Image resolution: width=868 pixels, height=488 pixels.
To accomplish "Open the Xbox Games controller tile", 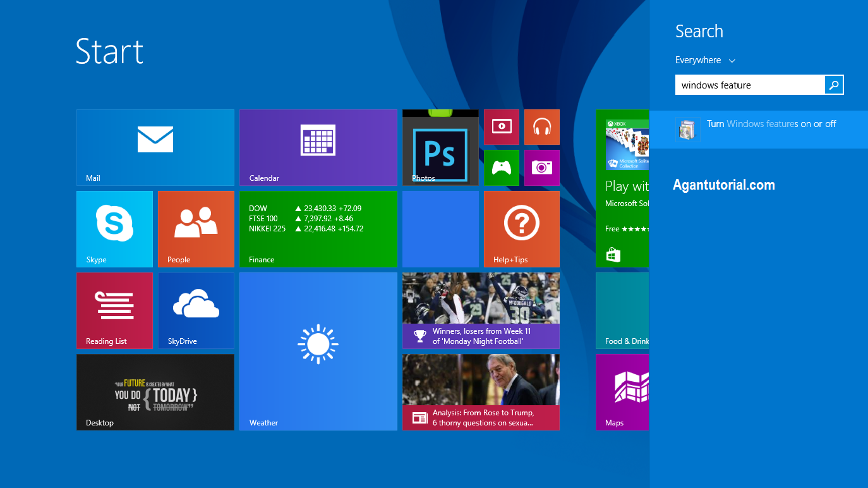I will 502,168.
